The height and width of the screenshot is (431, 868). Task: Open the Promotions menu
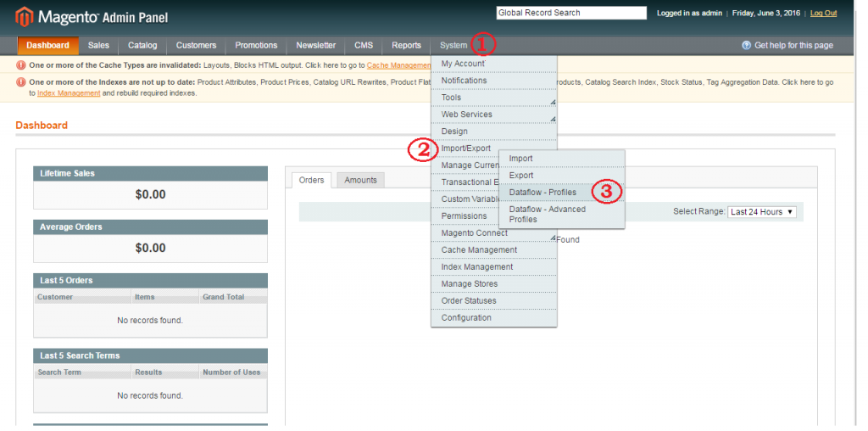256,46
